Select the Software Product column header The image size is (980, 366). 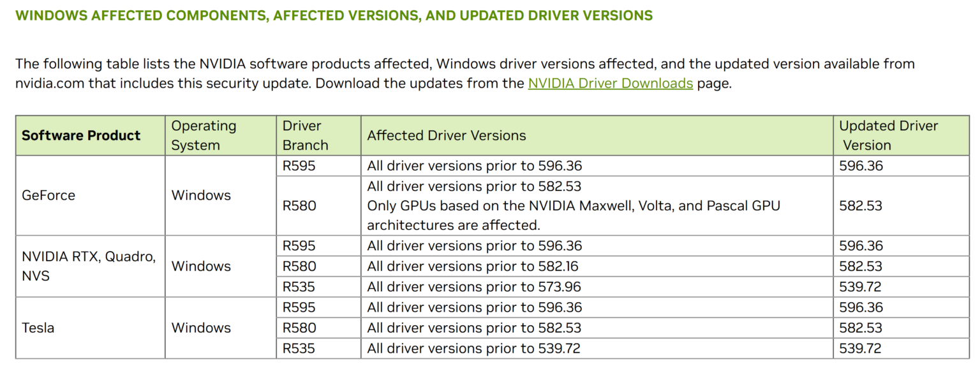point(91,135)
